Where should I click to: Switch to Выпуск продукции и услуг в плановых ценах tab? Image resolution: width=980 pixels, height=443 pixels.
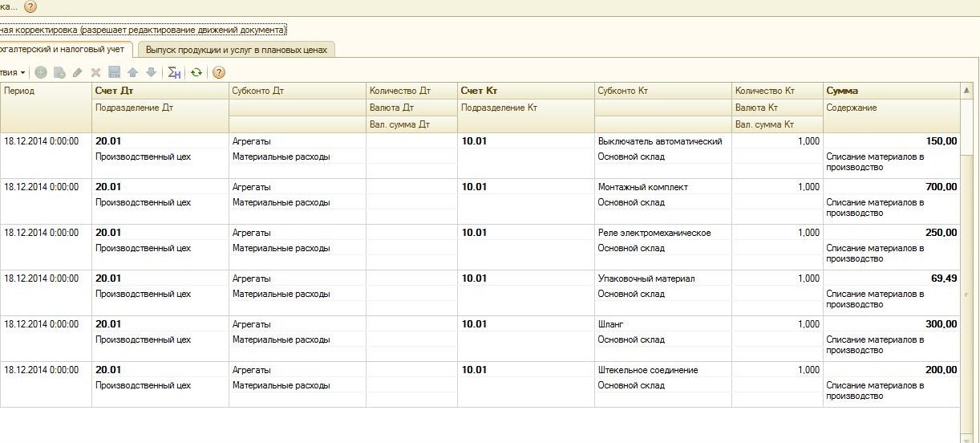pos(237,50)
